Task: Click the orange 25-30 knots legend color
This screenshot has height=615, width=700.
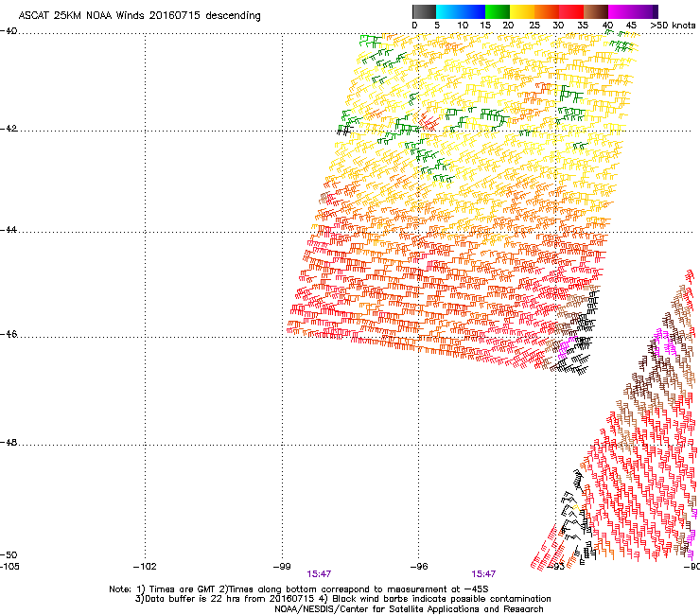Action: pyautogui.click(x=547, y=11)
